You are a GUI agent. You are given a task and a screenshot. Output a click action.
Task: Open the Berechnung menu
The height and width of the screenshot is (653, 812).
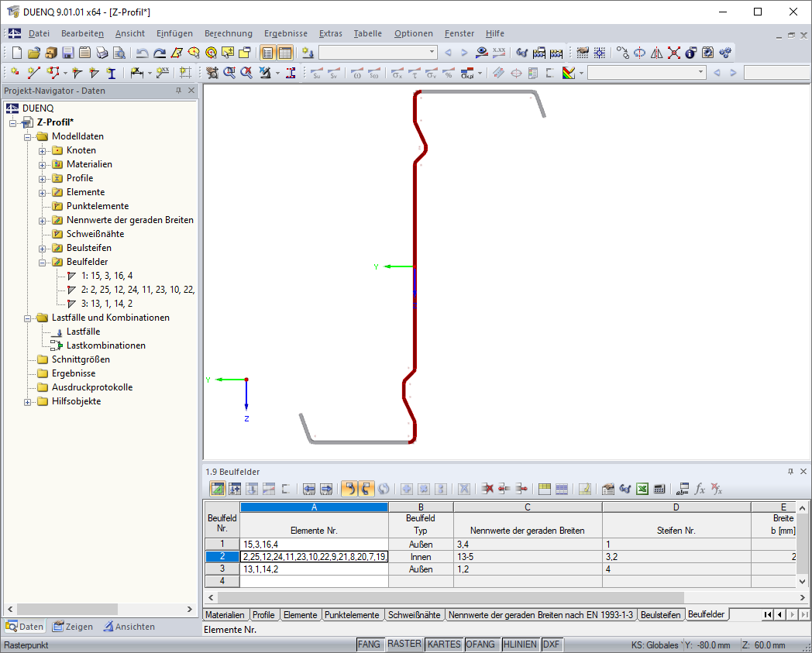pos(229,33)
